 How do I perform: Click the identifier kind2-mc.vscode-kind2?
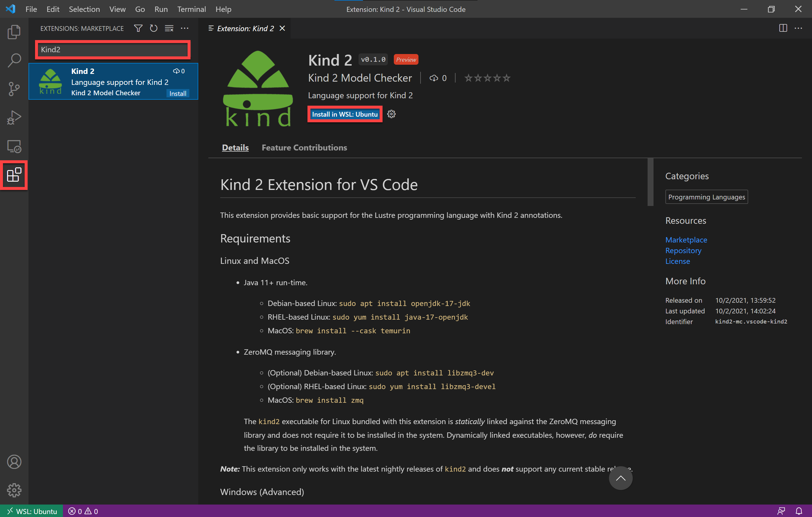pos(751,322)
